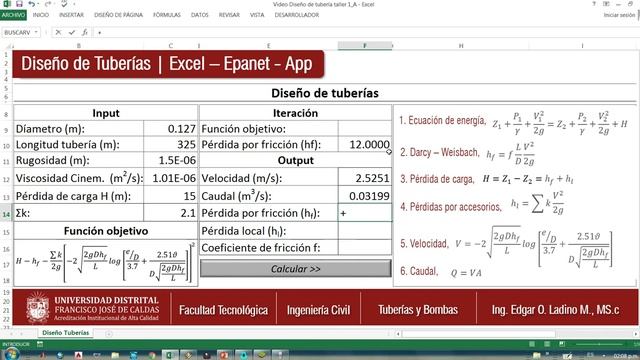The width and height of the screenshot is (640, 360).
Task: Switch to Normal view icon in status bar
Action: (532, 344)
